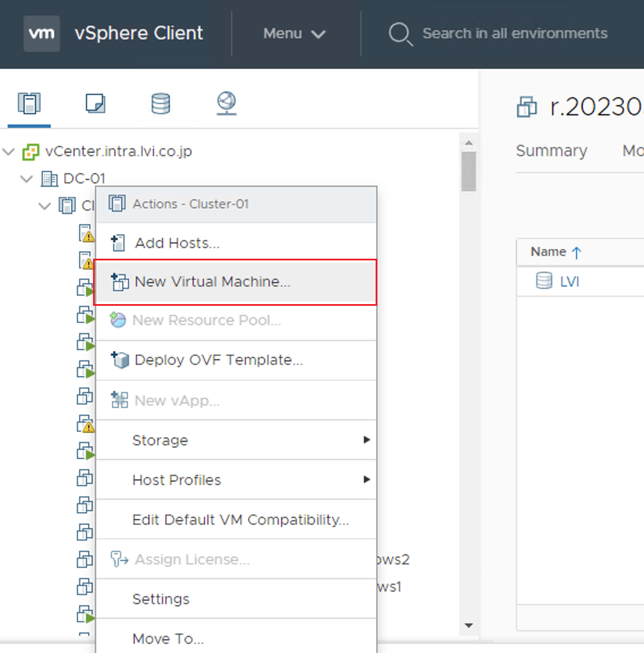The height and width of the screenshot is (653, 644).
Task: Click the vCenter server icon
Action: tap(31, 152)
